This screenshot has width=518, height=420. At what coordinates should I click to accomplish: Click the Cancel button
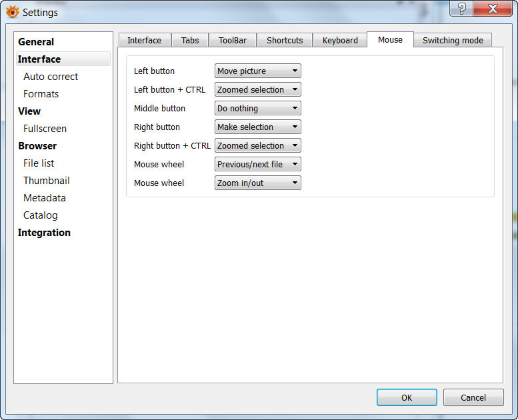[473, 397]
